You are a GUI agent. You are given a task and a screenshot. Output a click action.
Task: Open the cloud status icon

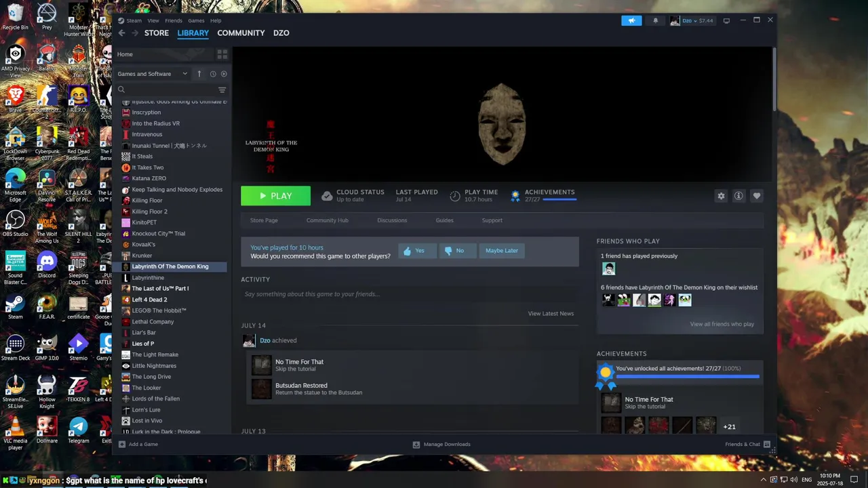pos(327,196)
